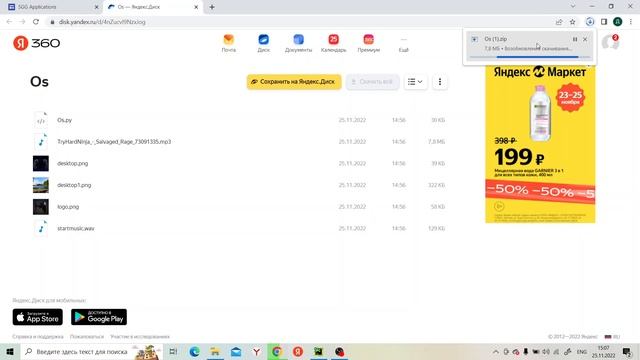Viewport: 640px width, 360px height.
Task: Toggle the Chrome side panel icon
Action: click(x=604, y=22)
